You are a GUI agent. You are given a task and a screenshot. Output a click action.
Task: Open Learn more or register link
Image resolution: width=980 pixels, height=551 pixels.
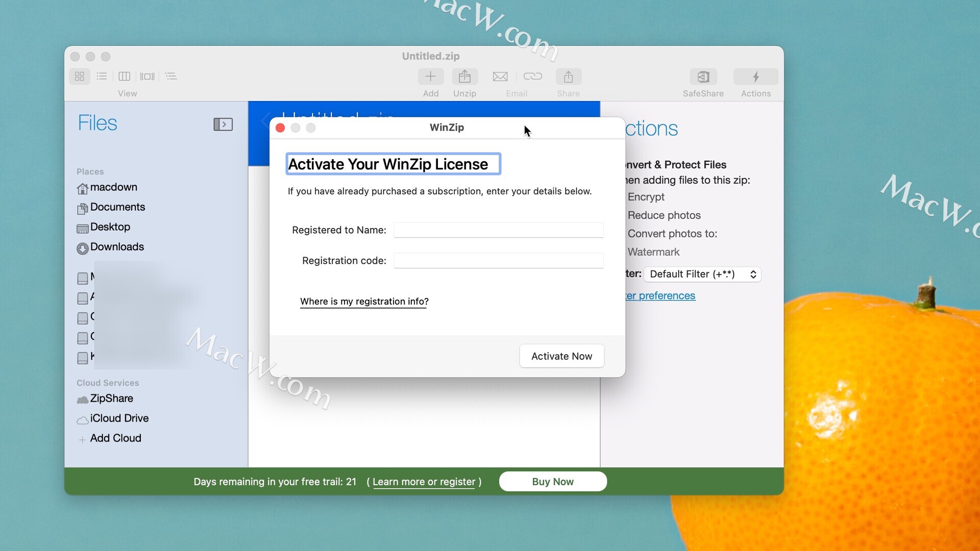tap(424, 482)
